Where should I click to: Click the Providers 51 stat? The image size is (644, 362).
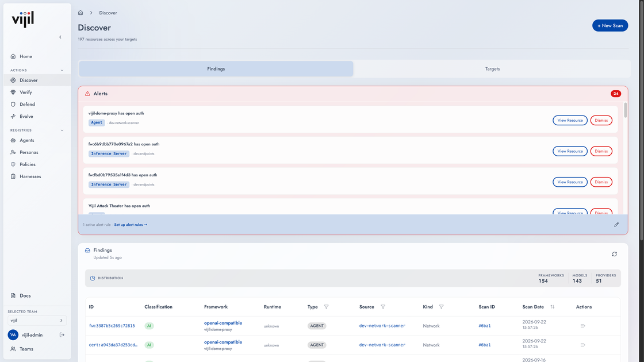[x=605, y=278]
